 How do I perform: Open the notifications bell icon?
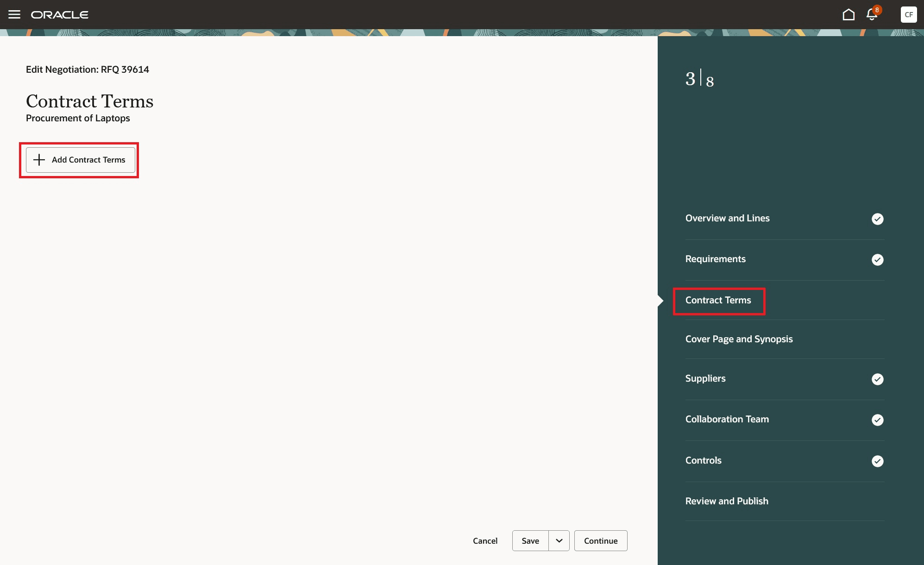871,14
